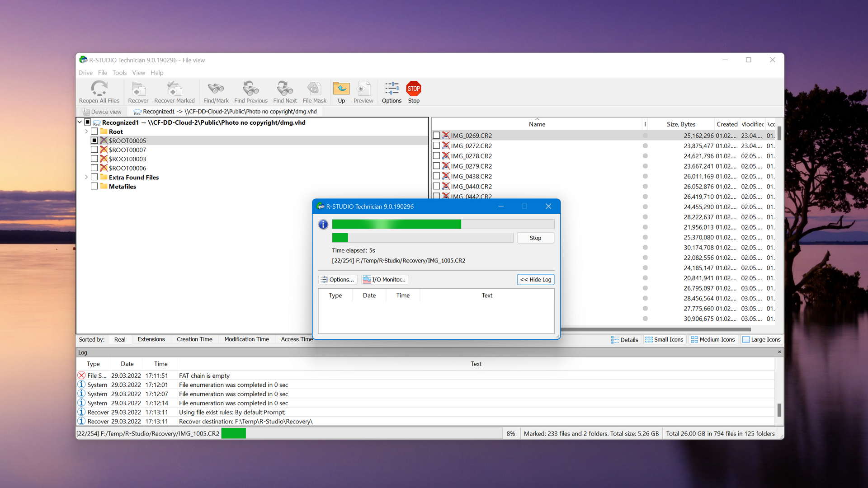
Task: Expand the Extra Found Files node
Action: pyautogui.click(x=86, y=177)
